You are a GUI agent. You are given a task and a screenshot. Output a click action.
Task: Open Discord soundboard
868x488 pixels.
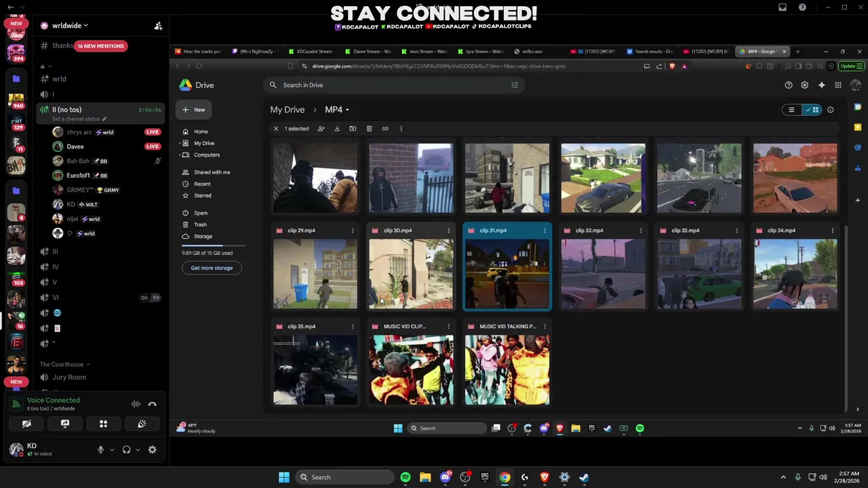142,424
